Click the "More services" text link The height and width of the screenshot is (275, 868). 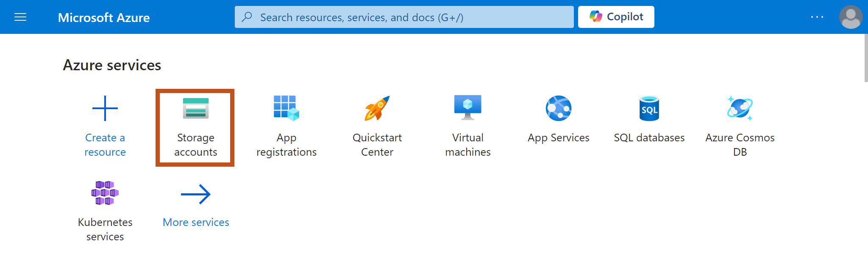pyautogui.click(x=196, y=223)
